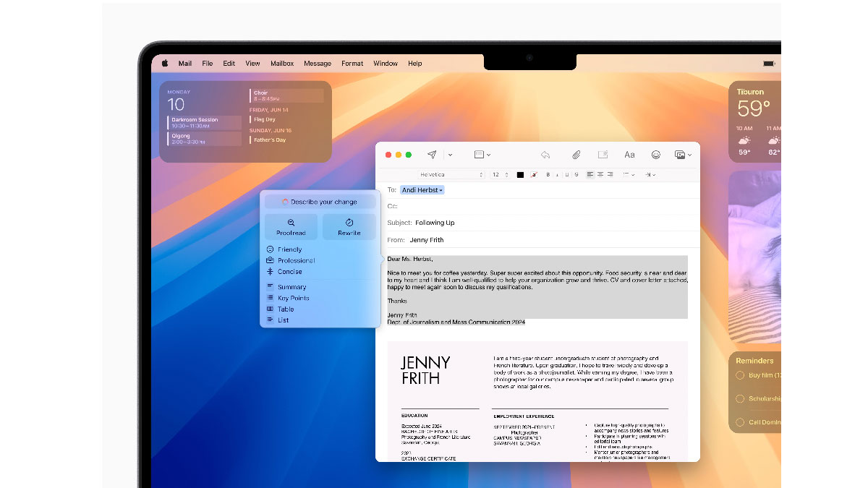Screen dimensions: 868x488
Task: Click the Send icon in Mail toolbar
Action: coord(430,154)
